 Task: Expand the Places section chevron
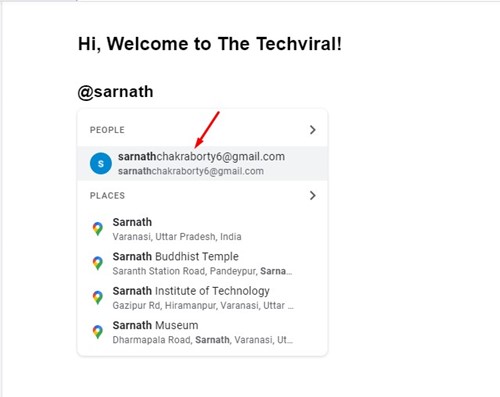[312, 195]
